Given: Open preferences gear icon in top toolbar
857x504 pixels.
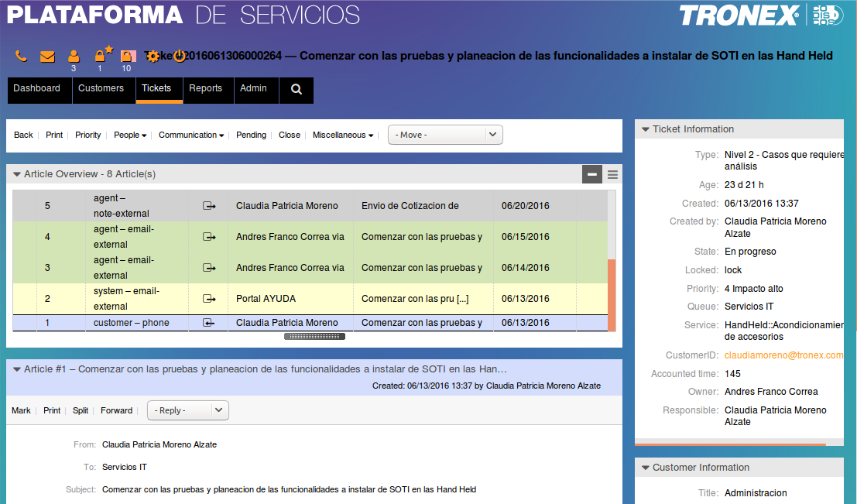Looking at the screenshot, I should point(153,56).
